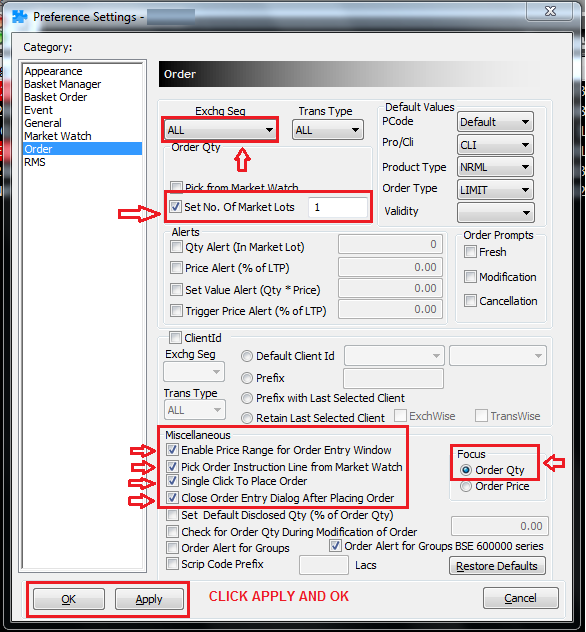The image size is (586, 632).
Task: Open the first Default Client Id dropdown
Action: 394,356
